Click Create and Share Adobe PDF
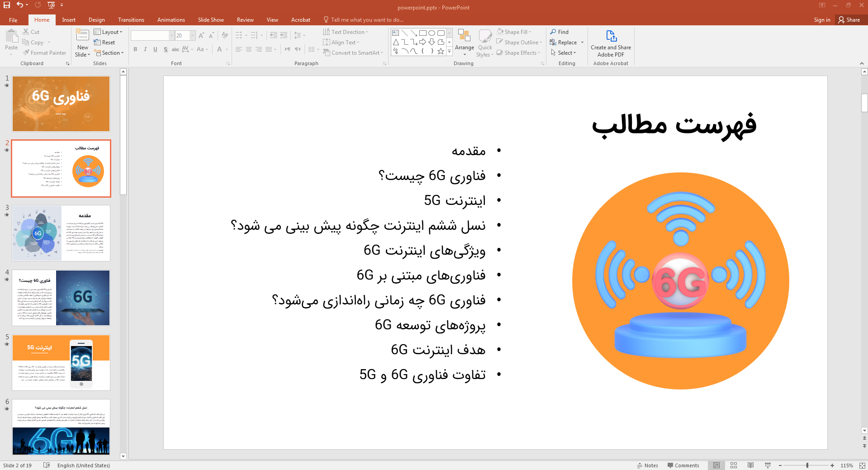 [x=611, y=43]
